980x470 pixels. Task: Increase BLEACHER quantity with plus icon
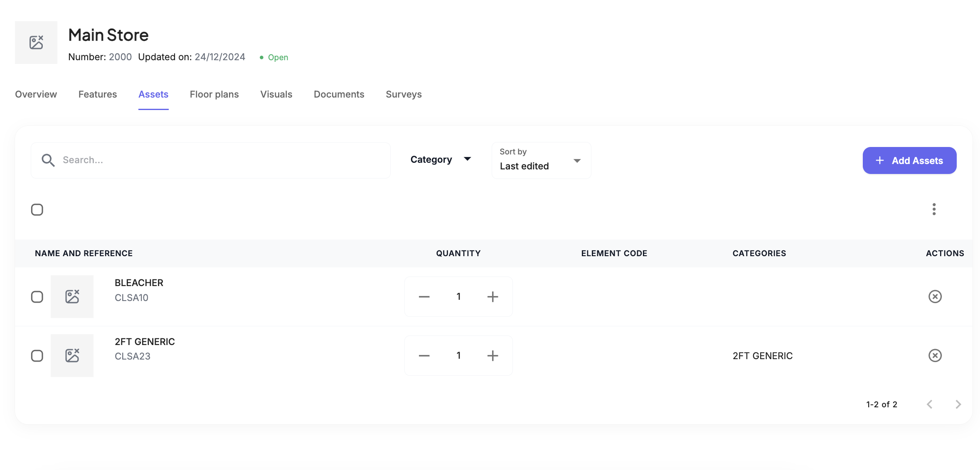pos(492,296)
